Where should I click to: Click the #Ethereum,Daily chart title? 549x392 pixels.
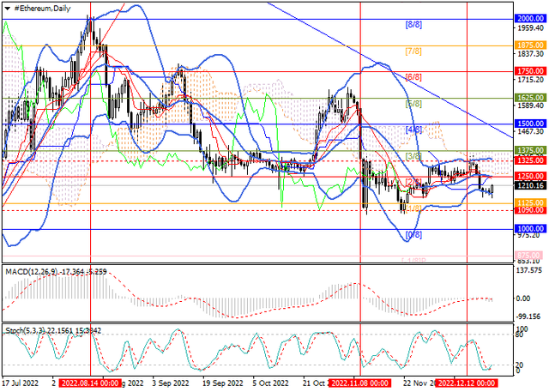(42, 8)
